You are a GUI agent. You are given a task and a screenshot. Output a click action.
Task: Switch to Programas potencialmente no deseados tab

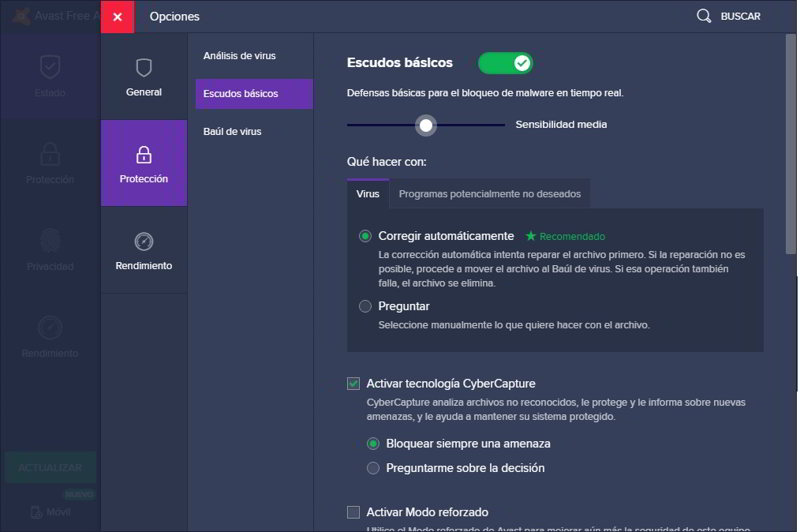click(489, 194)
